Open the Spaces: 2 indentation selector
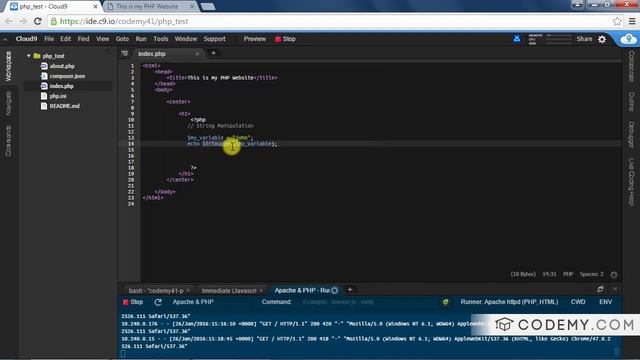This screenshot has height=360, width=640. tap(591, 274)
